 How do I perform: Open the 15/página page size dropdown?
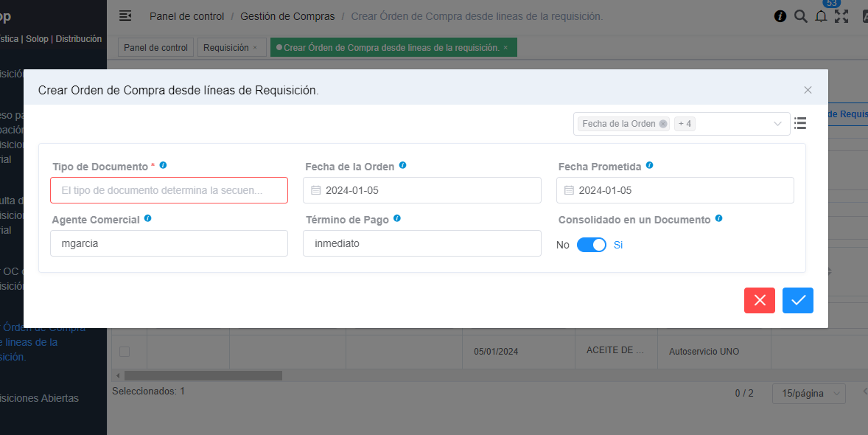point(808,394)
